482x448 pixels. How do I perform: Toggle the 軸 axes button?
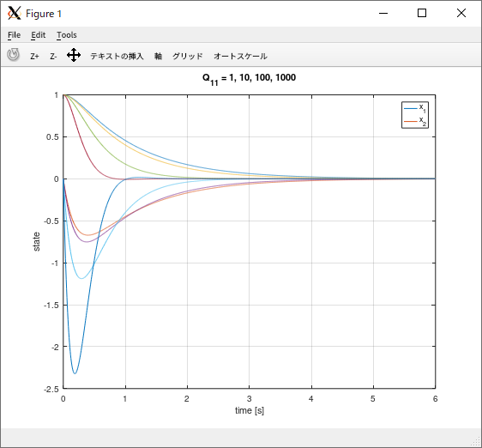coord(158,57)
